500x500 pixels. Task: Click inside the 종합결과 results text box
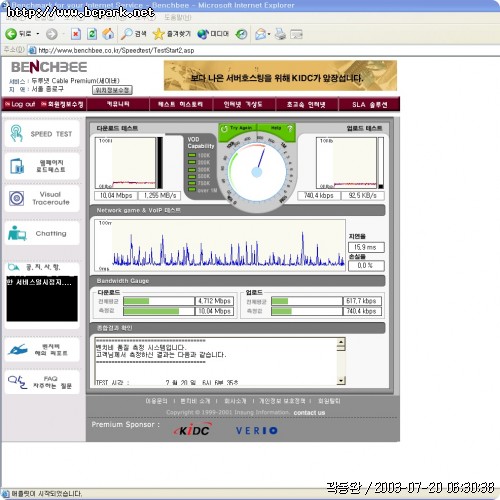point(216,361)
